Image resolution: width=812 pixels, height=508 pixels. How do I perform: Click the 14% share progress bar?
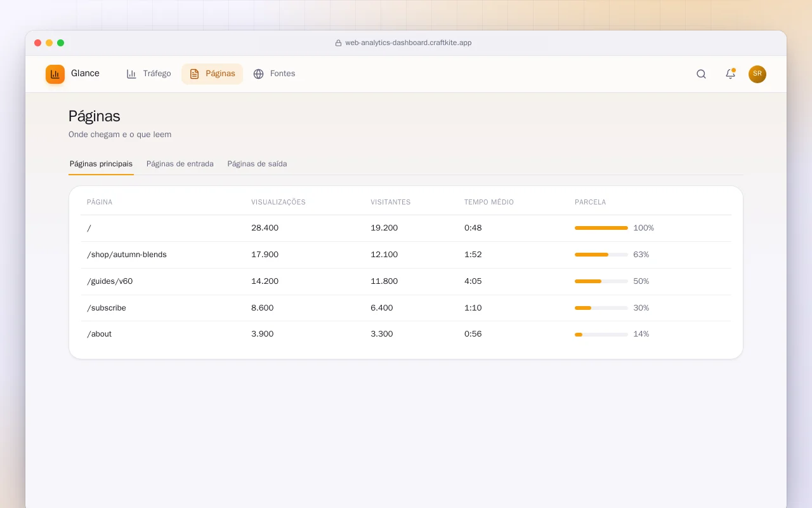[601, 334]
